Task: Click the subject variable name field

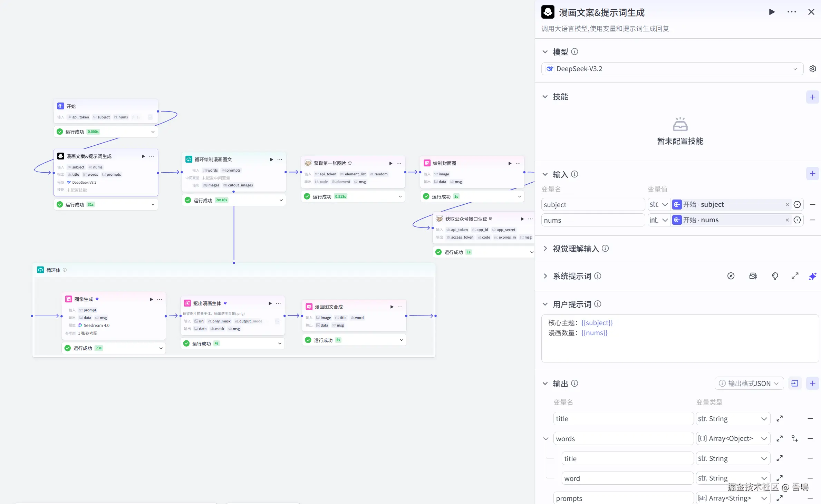Action: pos(592,205)
